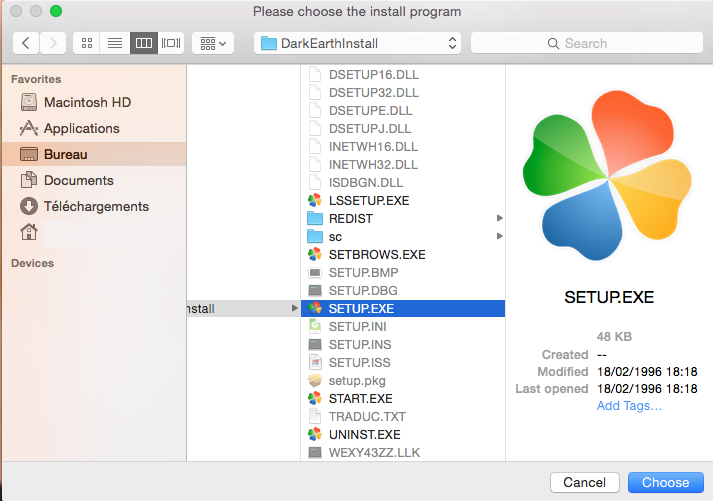
Task: Click the Applications sidebar icon
Action: 29,128
